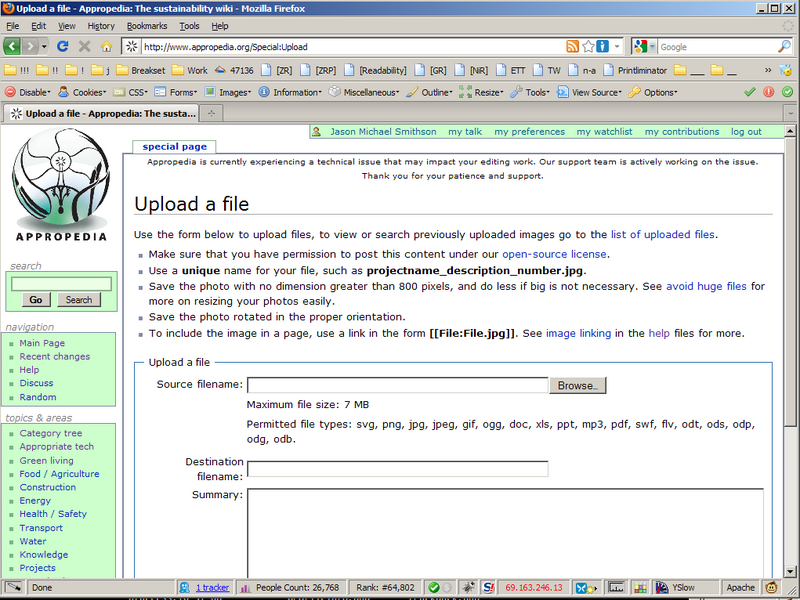The image size is (800, 600).
Task: Open the Help menu in menu bar
Action: [220, 26]
